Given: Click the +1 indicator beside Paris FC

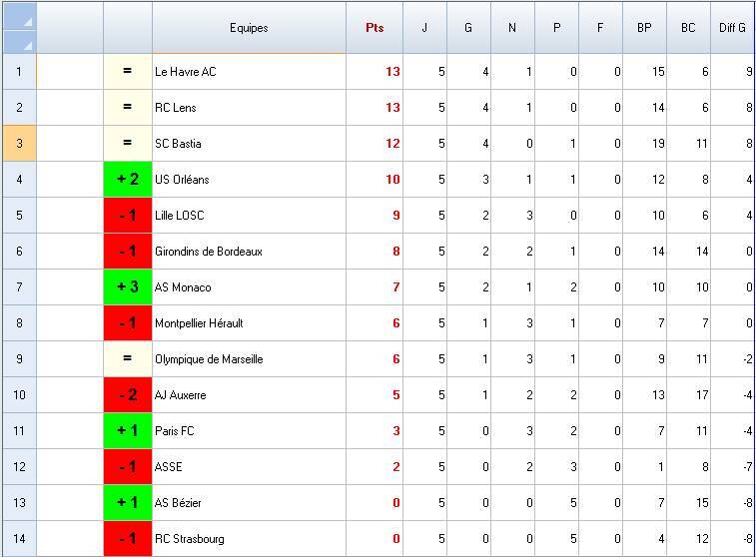Looking at the screenshot, I should click(x=127, y=431).
